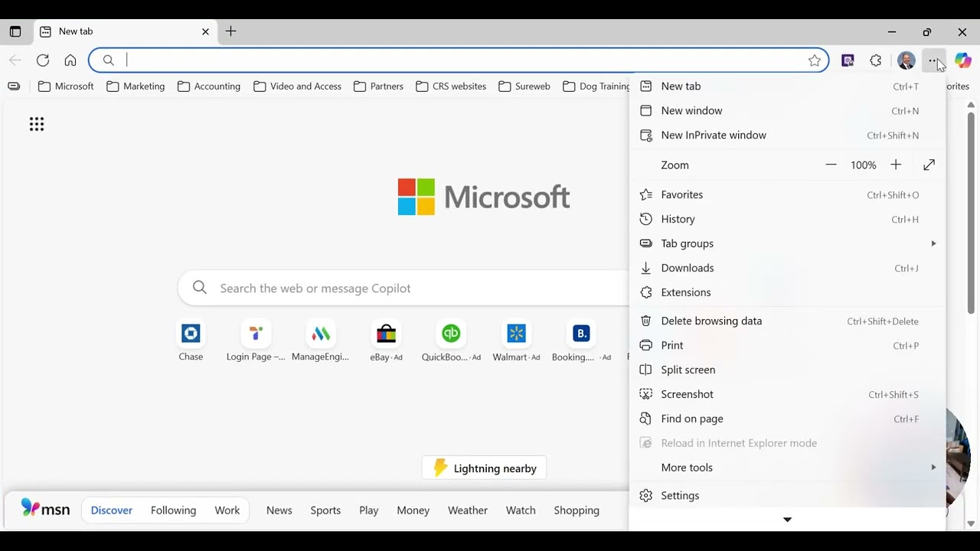This screenshot has height=551, width=980.
Task: Choose Find on page menu item
Action: pos(787,419)
